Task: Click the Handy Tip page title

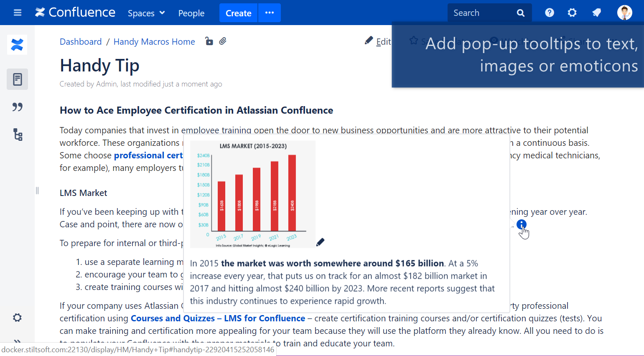Action: point(99,66)
